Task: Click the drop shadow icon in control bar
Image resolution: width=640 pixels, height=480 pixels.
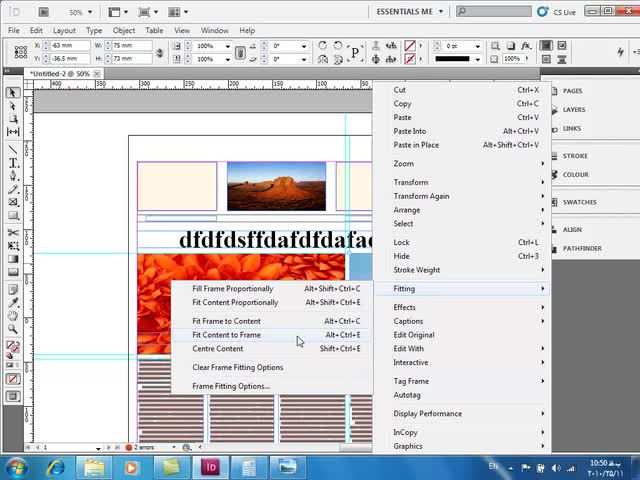Action: point(511,45)
